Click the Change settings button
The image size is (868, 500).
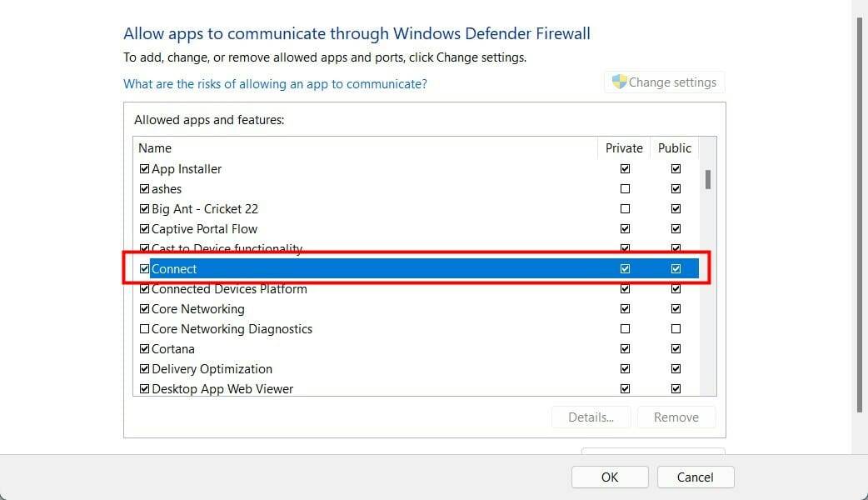664,81
